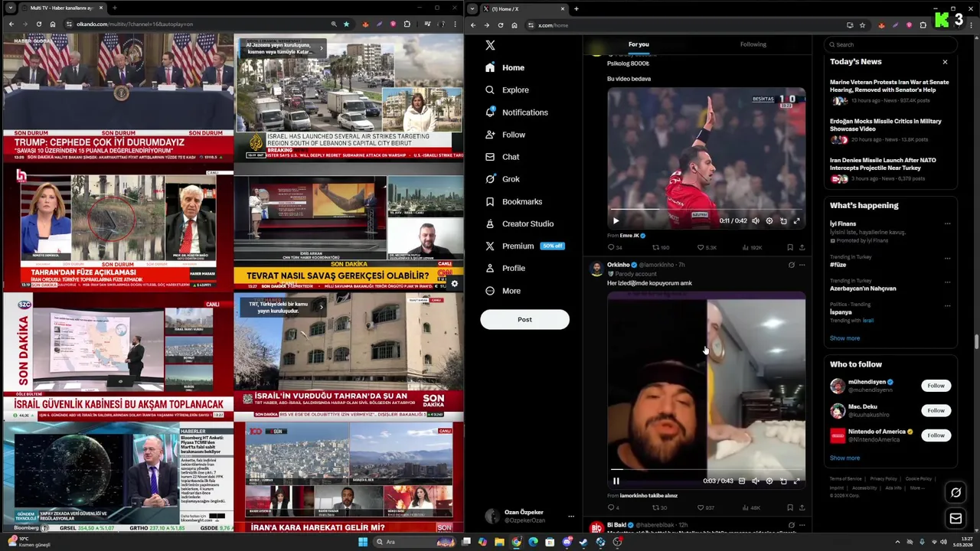Bookmark the Emre JK video post

tap(789, 247)
